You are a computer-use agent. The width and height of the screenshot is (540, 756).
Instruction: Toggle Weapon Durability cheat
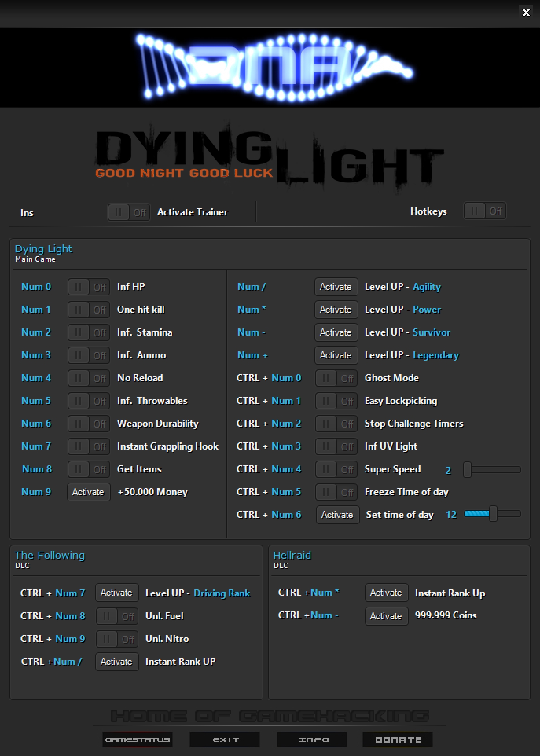coord(89,424)
